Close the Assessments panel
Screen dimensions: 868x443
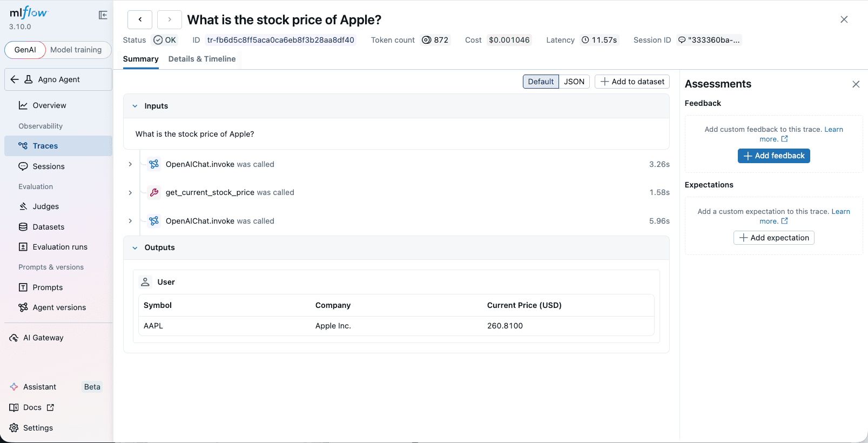[x=856, y=84]
